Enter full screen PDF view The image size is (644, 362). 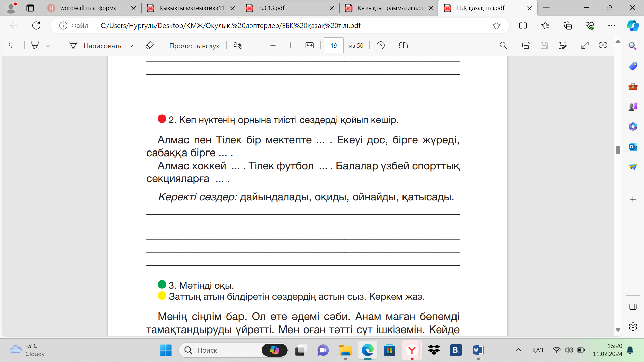pyautogui.click(x=585, y=45)
